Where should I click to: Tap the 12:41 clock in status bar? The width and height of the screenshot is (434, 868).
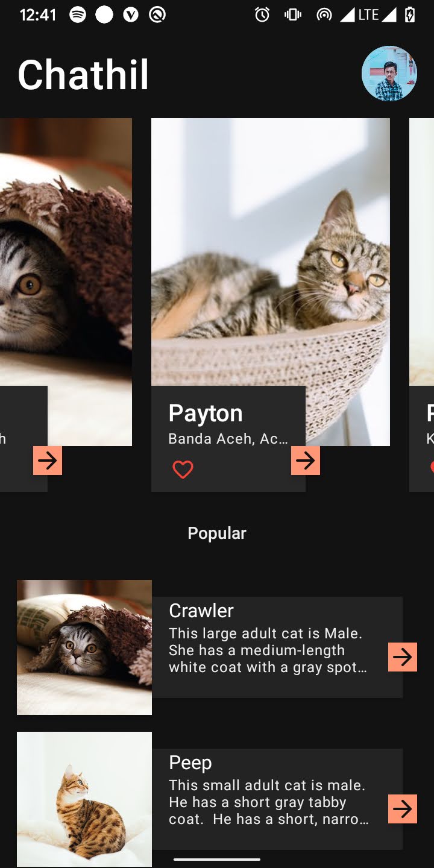pos(38,15)
